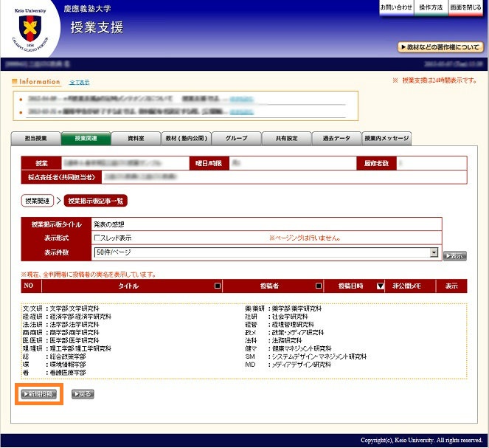Click the poster column sort icon
The height and width of the screenshot is (448, 489).
319,286
